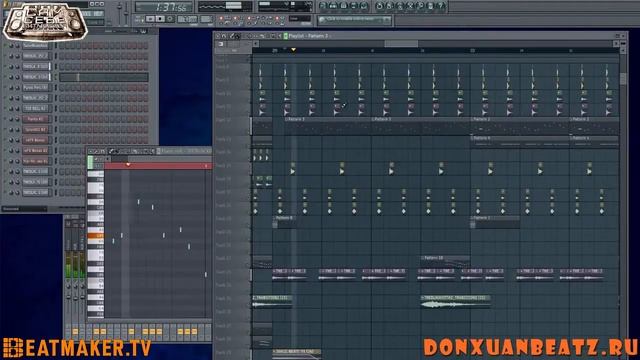Open the global snap selector dropdown
The width and height of the screenshot is (640, 360).
(x=300, y=19)
